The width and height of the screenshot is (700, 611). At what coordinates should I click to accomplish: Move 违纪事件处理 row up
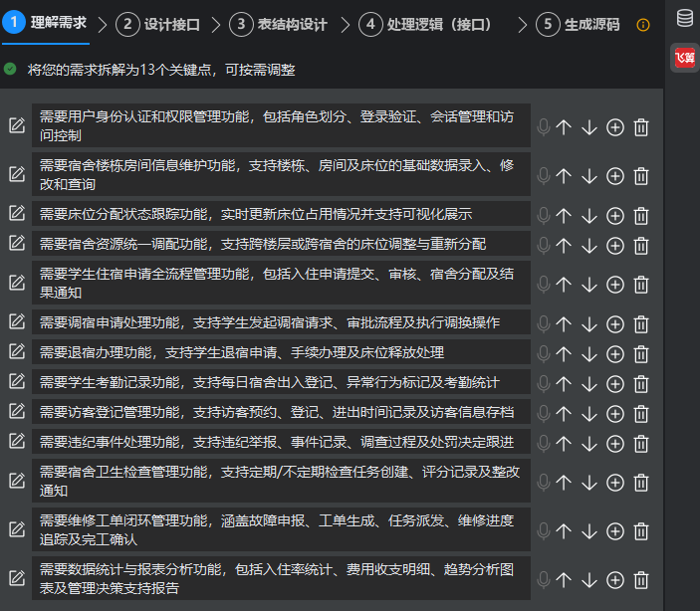[x=564, y=444]
